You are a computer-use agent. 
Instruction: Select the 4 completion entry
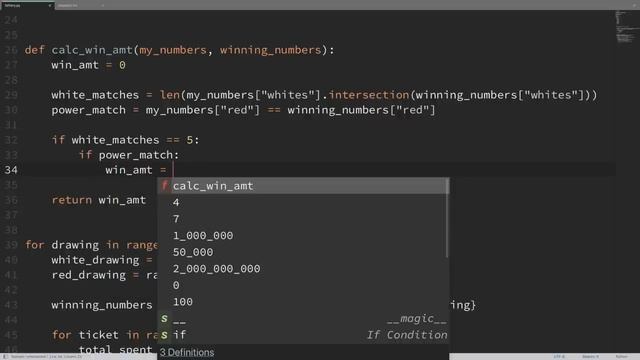click(302, 202)
